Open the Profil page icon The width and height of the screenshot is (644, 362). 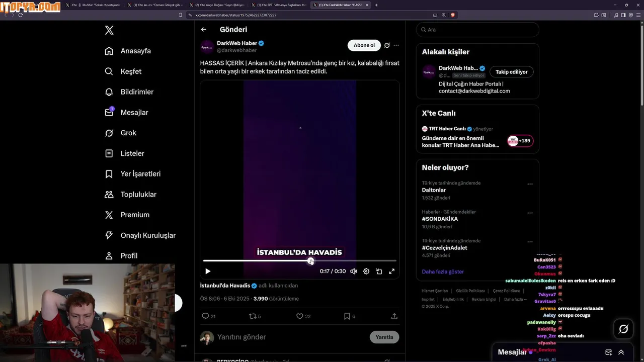click(x=109, y=255)
